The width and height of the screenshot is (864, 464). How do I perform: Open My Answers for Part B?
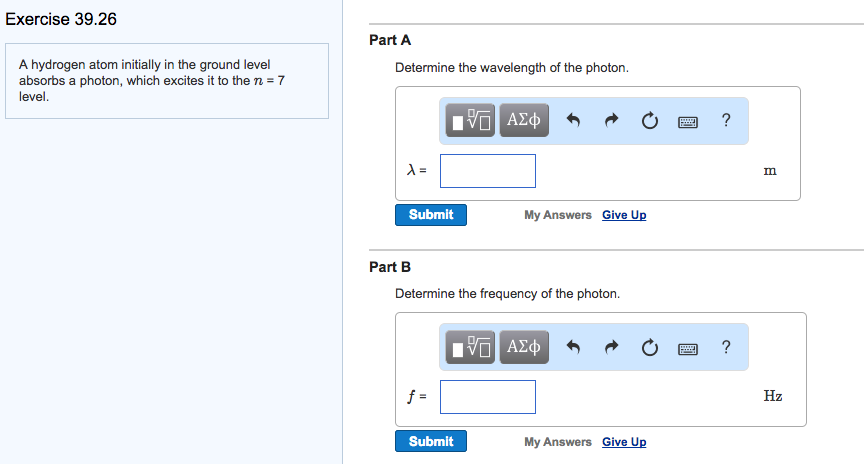(558, 442)
